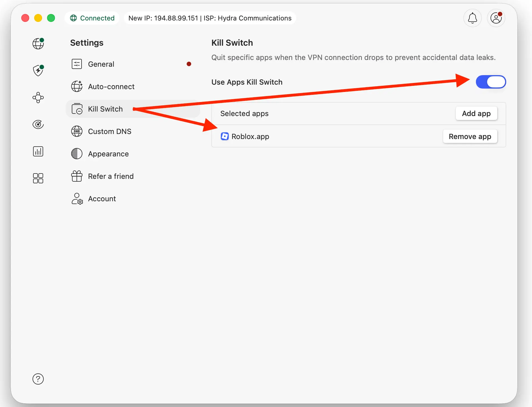Open the user profile avatar icon
Screen dimensions: 532x407
pos(496,18)
